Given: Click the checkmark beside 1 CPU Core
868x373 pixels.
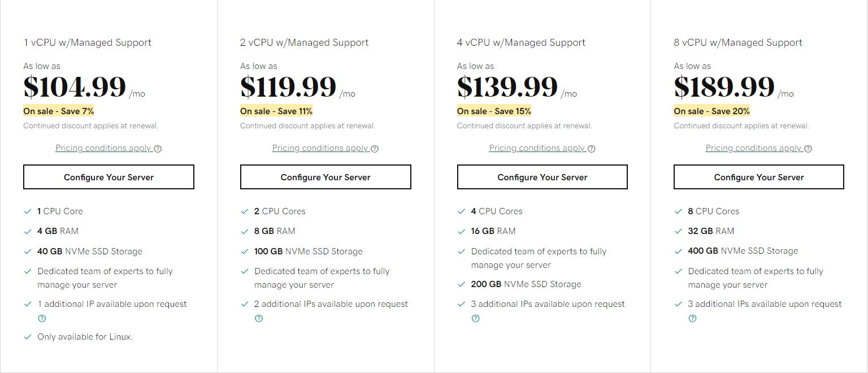Looking at the screenshot, I should coord(28,210).
